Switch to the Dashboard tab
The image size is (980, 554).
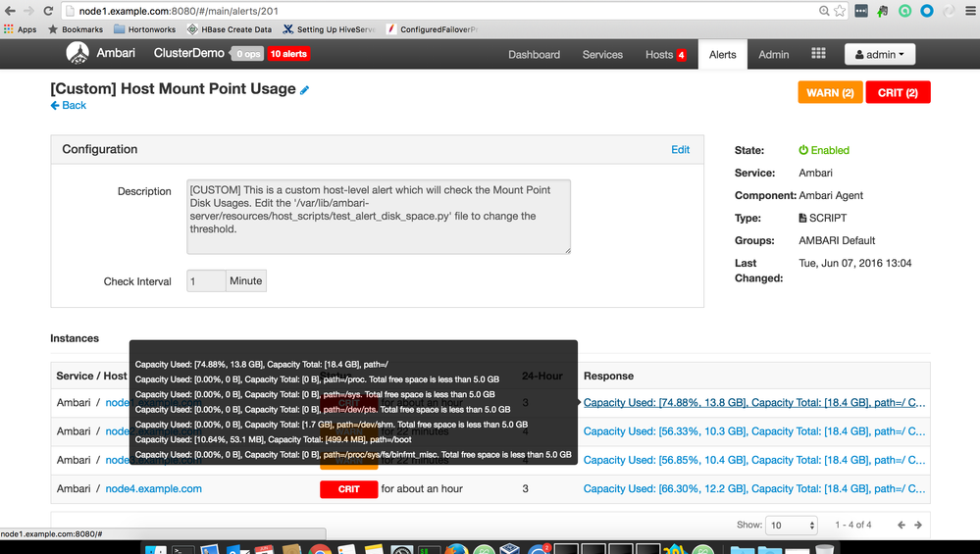(x=534, y=54)
